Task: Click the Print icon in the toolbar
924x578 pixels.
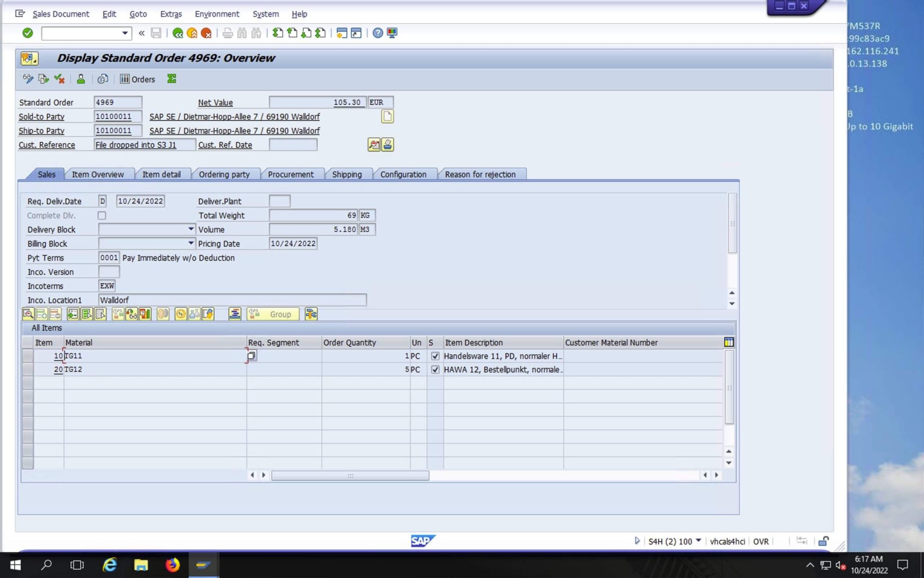Action: click(228, 33)
